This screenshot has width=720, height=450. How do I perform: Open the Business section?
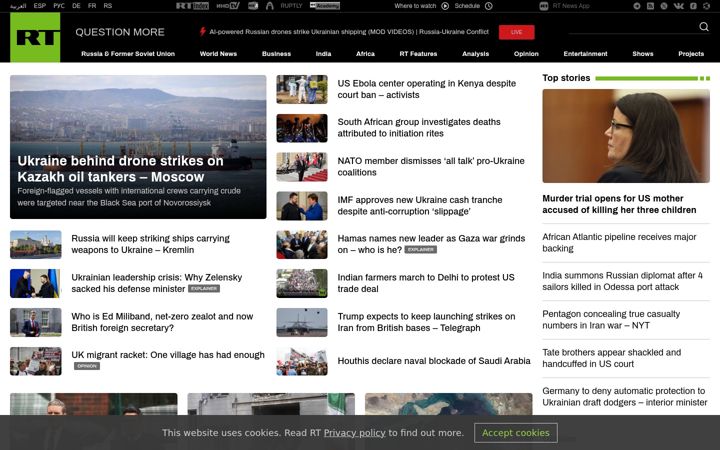(276, 54)
